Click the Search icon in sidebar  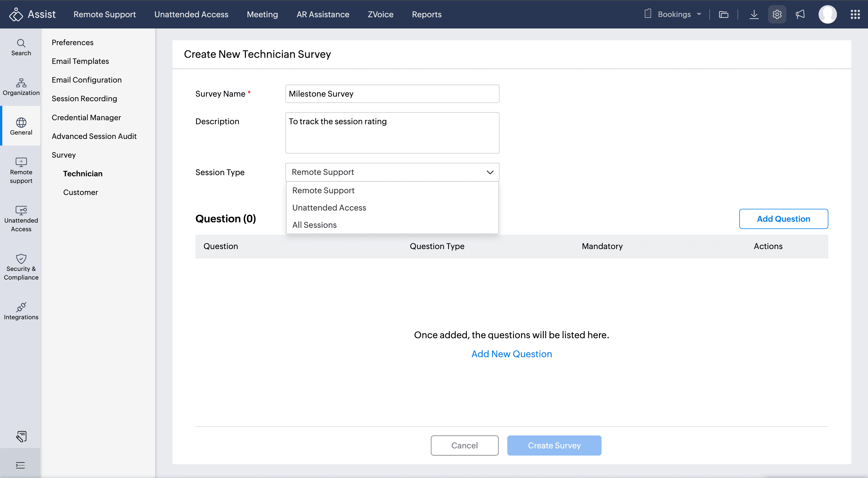pos(21,47)
